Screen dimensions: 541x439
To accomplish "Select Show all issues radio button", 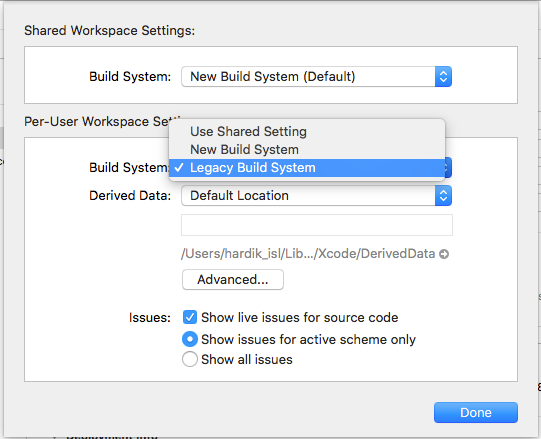I will coord(190,359).
